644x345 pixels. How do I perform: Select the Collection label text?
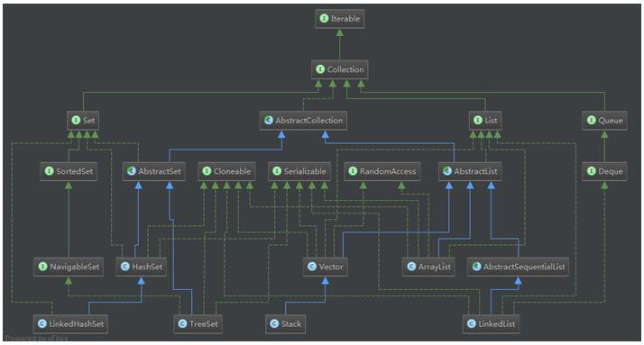(345, 69)
